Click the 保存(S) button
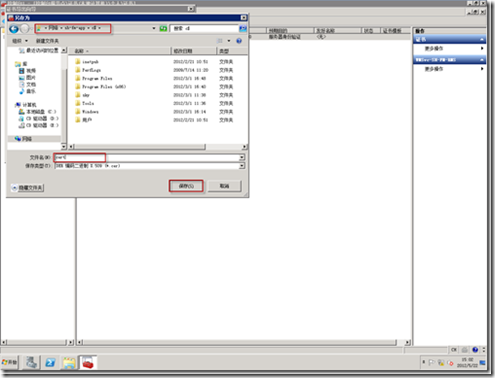The height and width of the screenshot is (378, 495). coord(186,186)
